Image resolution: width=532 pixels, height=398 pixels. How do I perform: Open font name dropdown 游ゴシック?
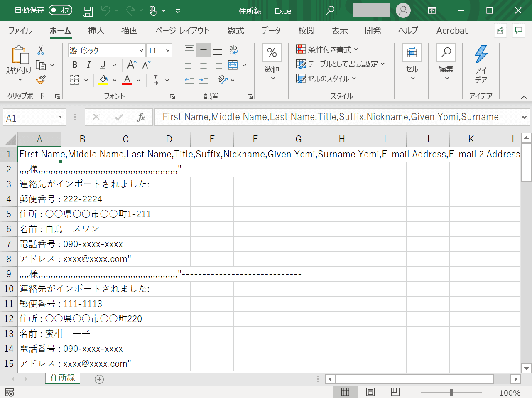click(141, 50)
